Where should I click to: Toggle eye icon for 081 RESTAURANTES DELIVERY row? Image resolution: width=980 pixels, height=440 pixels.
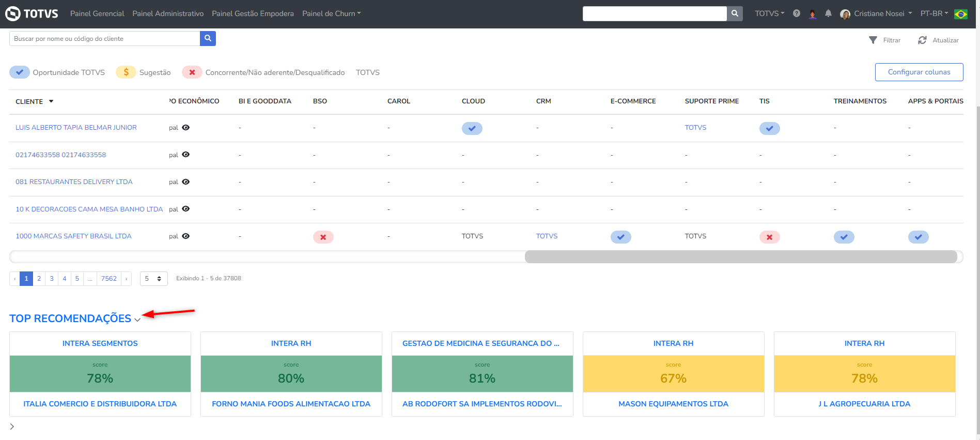point(186,182)
